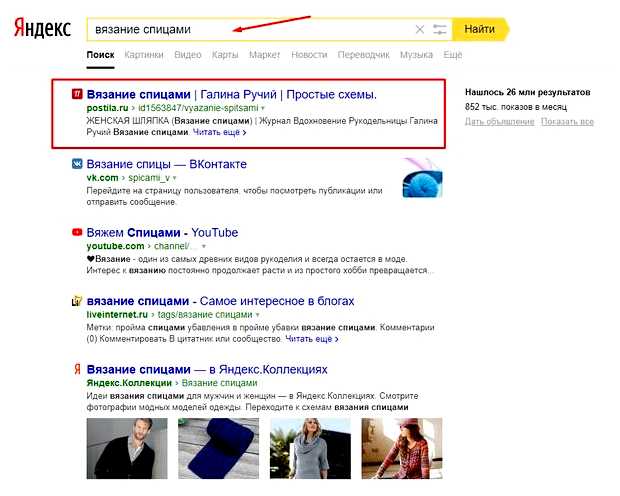Expand dropdown arrow after spicami_v URL

coord(174,178)
